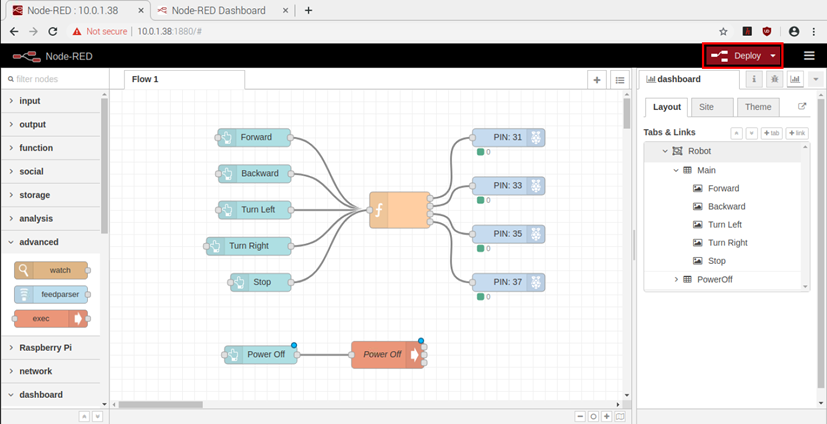Expand the social palette category
This screenshot has height=424, width=827.
(51, 171)
